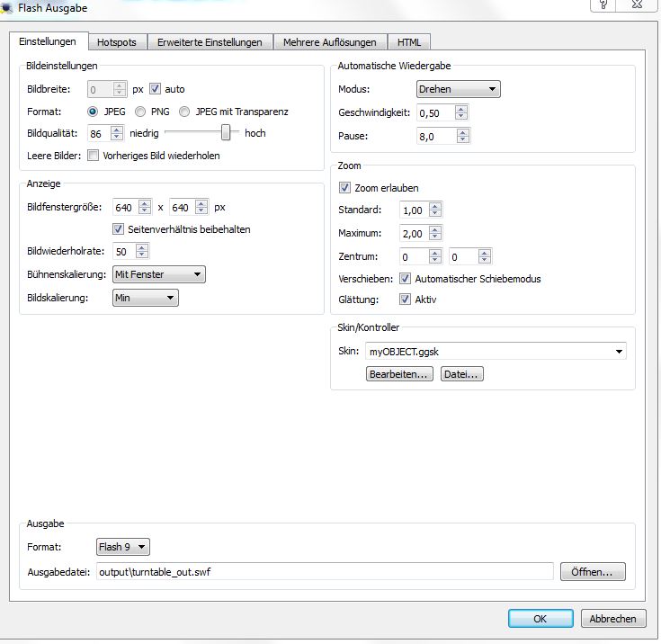The width and height of the screenshot is (661, 644).
Task: Decrease Maximum zoom value with down arrow
Action: pyautogui.click(x=435, y=237)
